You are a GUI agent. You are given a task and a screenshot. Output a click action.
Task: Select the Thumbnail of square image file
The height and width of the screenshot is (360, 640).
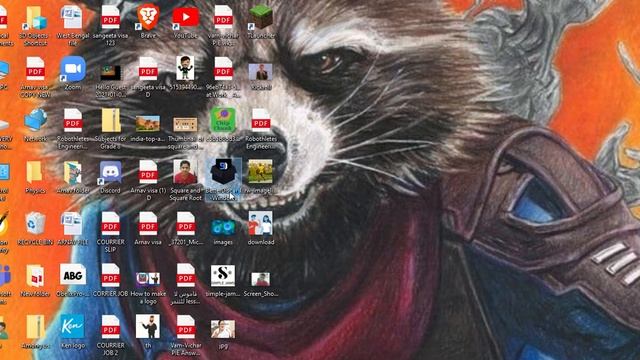tap(185, 124)
